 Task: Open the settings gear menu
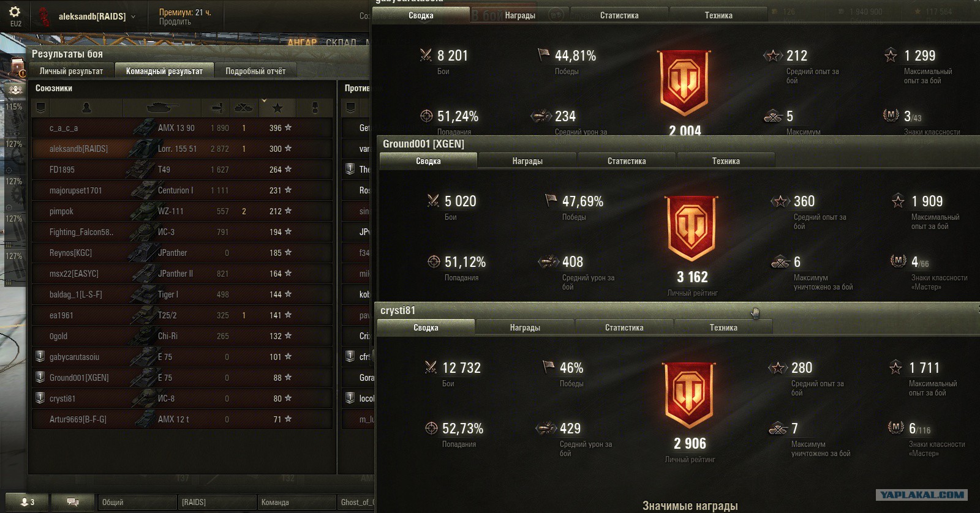(15, 12)
